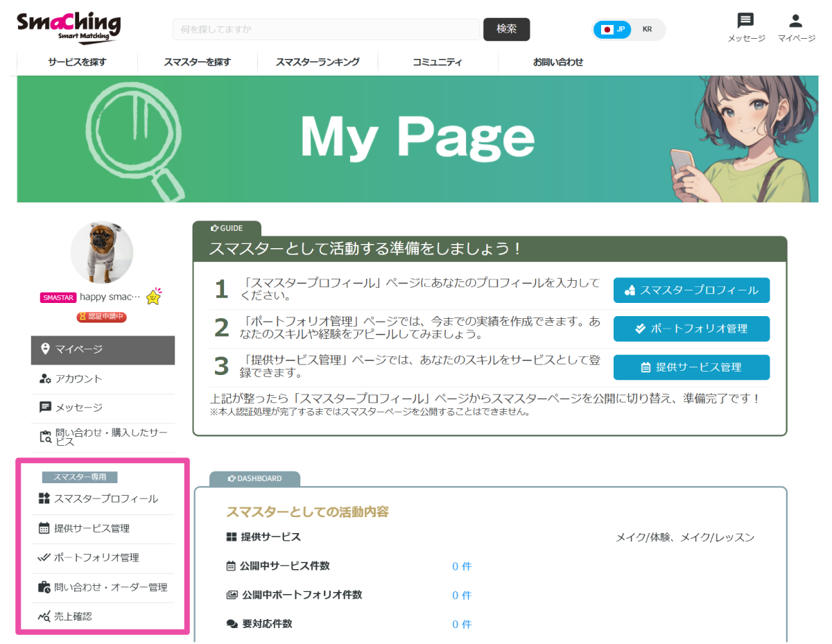Select the マイページ pin icon in sidebar
The height and width of the screenshot is (644, 832).
45,350
